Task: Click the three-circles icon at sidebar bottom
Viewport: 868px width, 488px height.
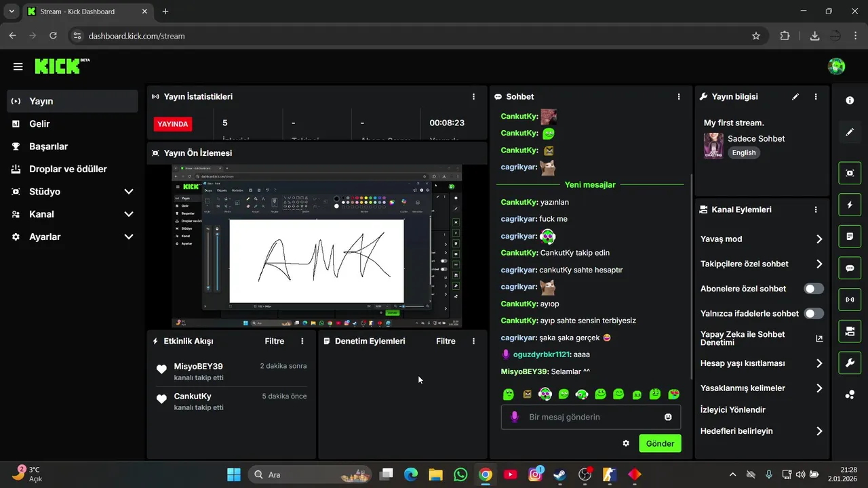Action: tap(850, 394)
